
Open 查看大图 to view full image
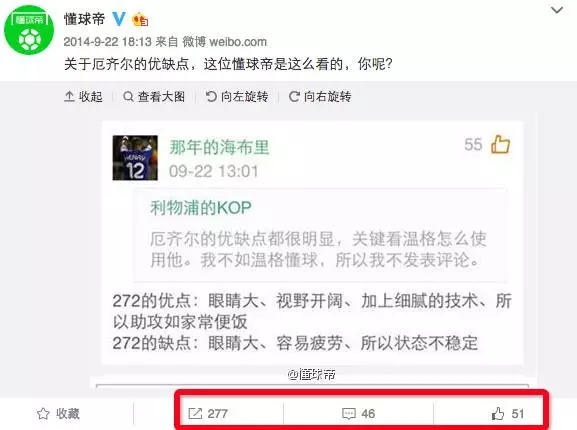pos(154,97)
